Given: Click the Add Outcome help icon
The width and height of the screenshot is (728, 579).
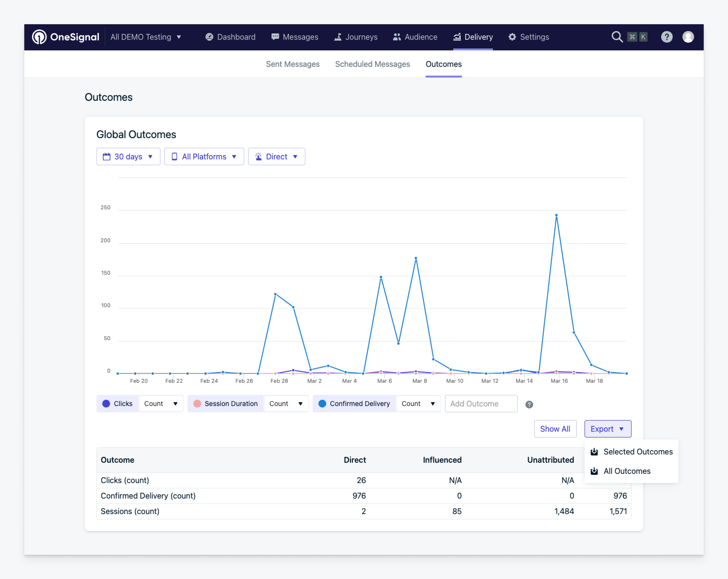Looking at the screenshot, I should 529,405.
